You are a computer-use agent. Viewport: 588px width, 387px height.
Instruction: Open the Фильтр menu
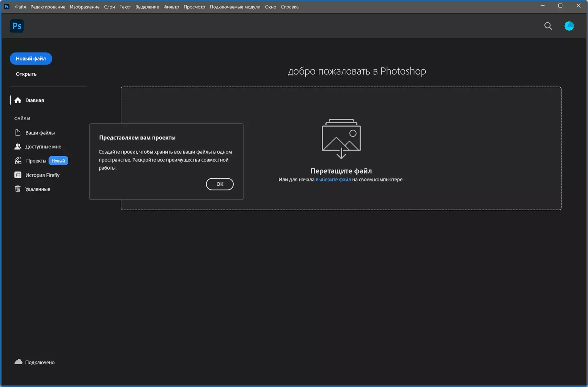point(171,7)
